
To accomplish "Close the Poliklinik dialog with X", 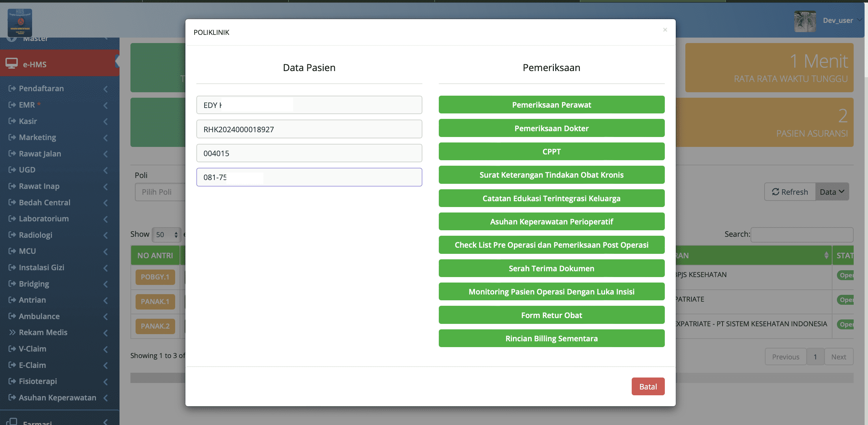I will pos(665,30).
